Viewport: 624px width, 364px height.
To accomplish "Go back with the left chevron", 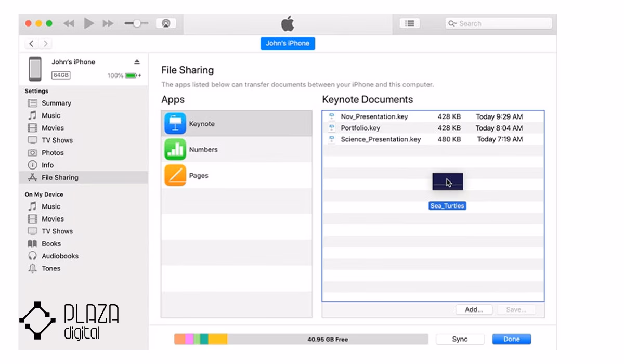I will (x=32, y=44).
